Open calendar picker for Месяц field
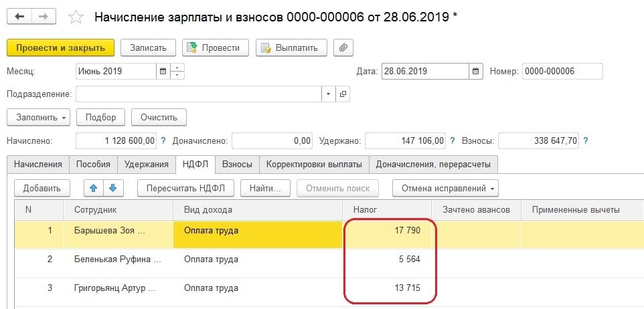 (x=163, y=71)
